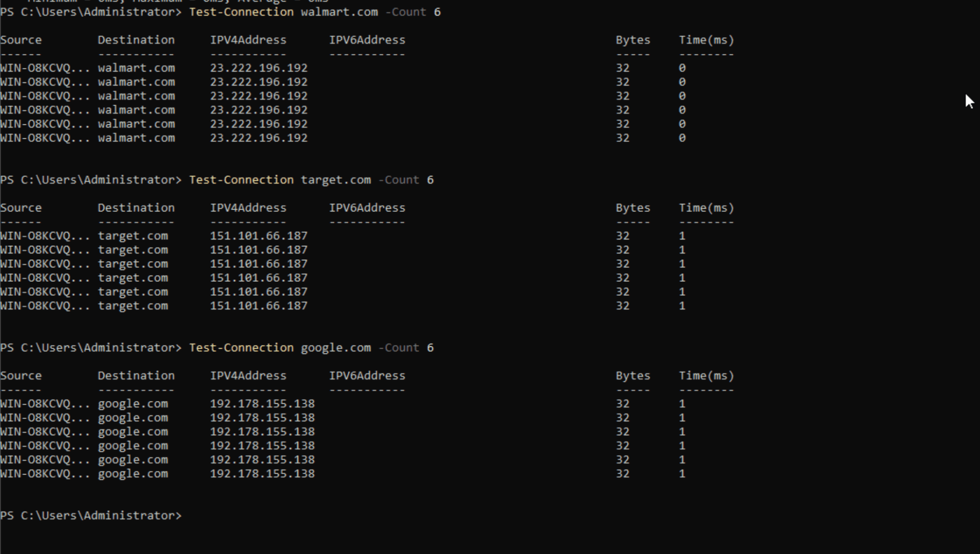Click first google.com entry under Destination column
The image size is (980, 554).
(x=133, y=404)
